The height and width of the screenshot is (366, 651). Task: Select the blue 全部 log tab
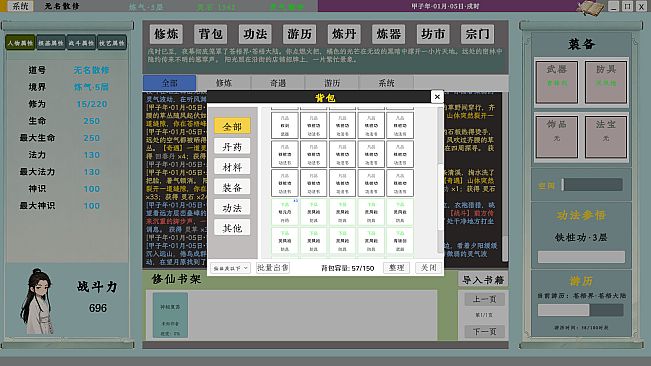(x=169, y=83)
